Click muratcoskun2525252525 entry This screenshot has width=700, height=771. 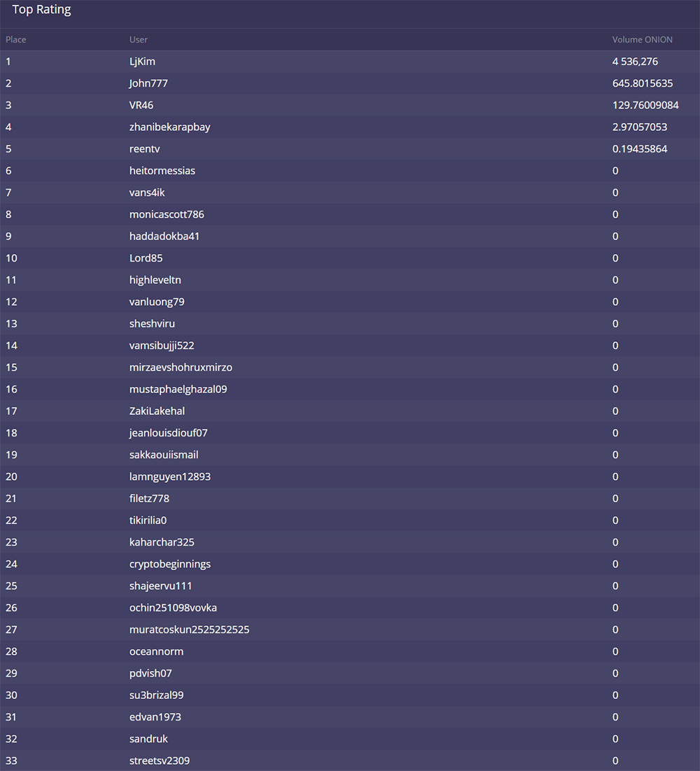coord(190,630)
